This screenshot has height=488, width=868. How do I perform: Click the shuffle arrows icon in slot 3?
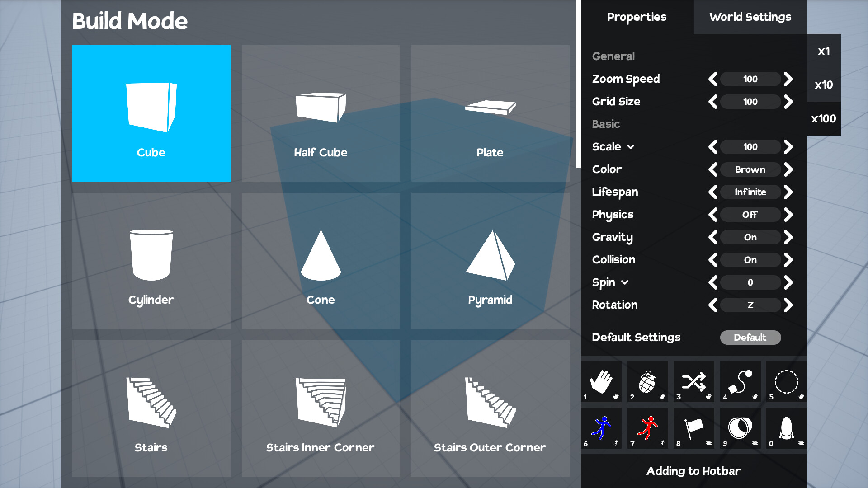click(x=693, y=382)
